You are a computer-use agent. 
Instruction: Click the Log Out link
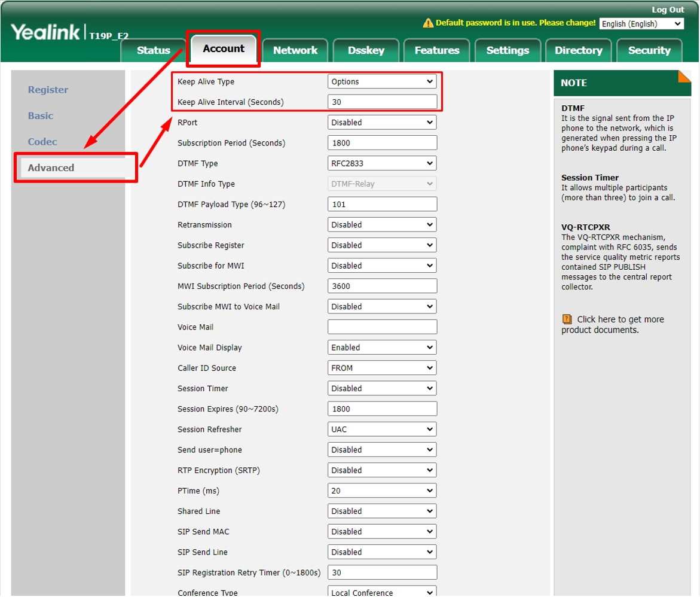[x=667, y=10]
